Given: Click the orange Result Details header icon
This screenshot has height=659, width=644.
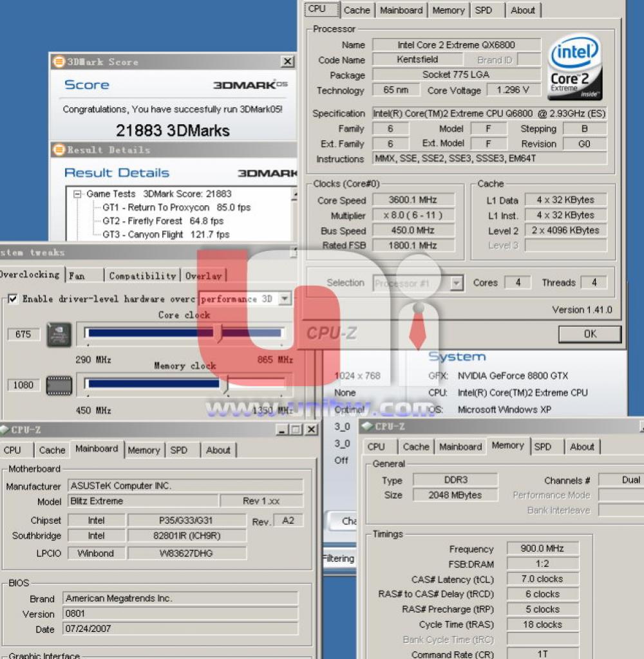Looking at the screenshot, I should click(x=59, y=149).
